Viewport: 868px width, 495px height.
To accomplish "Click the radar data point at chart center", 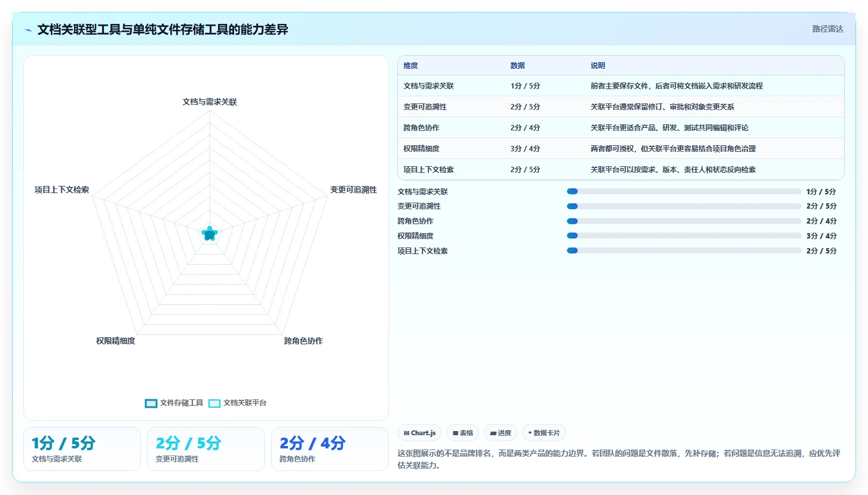I will 209,234.
